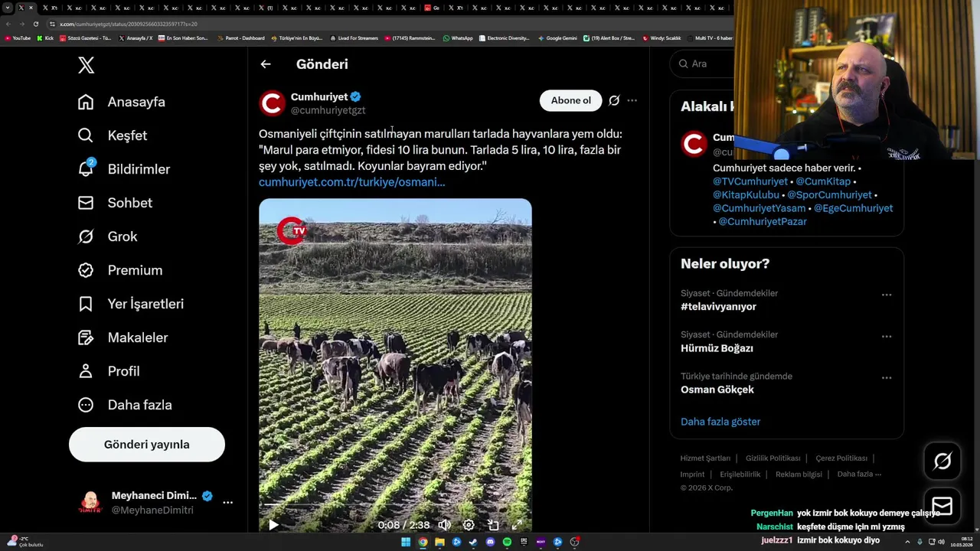Open Steam from the taskbar
This screenshot has height=551, width=980.
pyautogui.click(x=473, y=542)
